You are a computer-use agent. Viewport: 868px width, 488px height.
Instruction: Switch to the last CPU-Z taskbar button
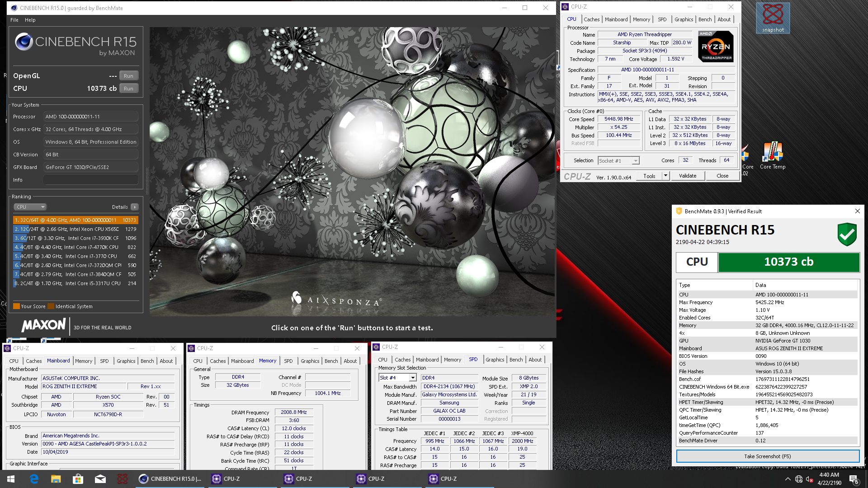[460, 479]
